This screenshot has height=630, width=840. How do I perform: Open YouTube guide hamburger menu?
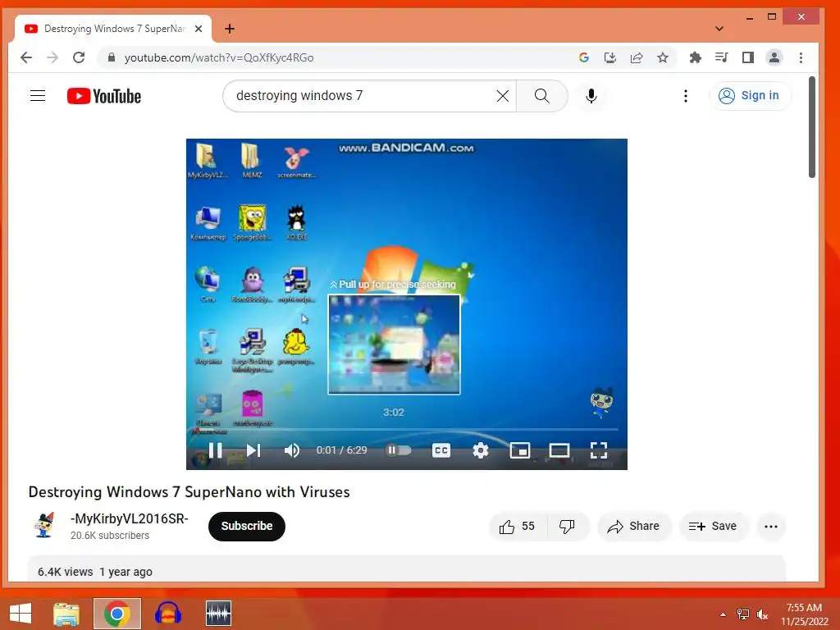pos(38,96)
